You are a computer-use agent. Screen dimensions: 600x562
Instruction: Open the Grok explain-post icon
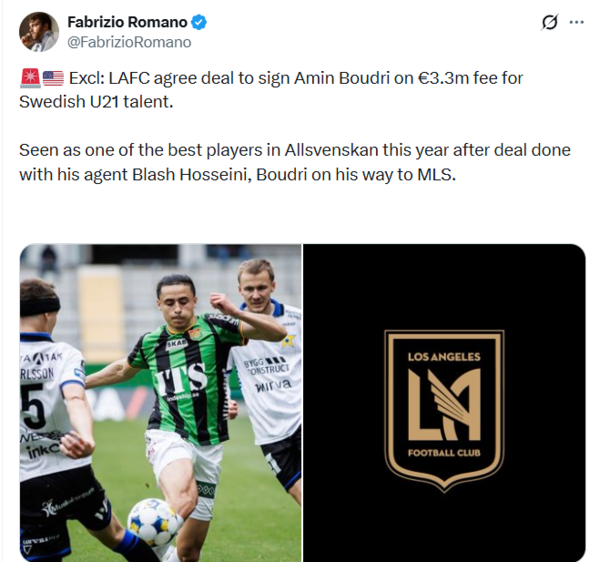coord(550,22)
